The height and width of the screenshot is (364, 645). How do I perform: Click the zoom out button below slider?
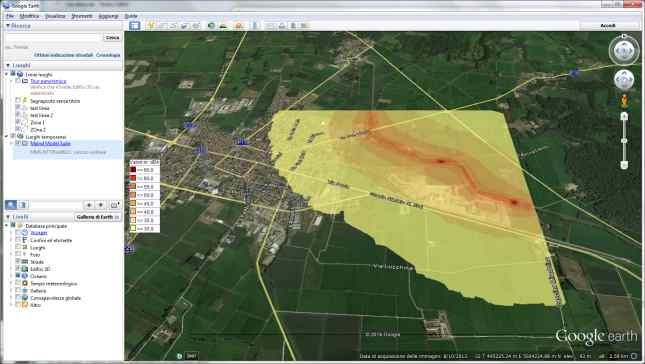tap(624, 165)
